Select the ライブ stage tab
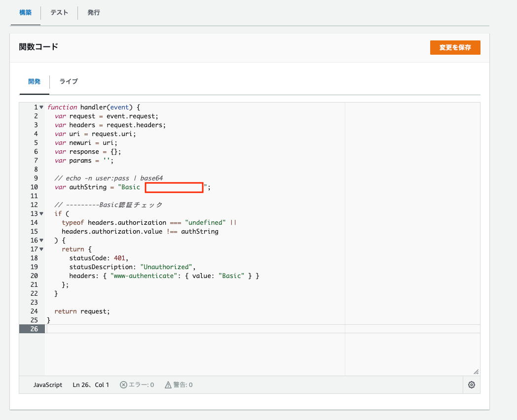 click(69, 81)
